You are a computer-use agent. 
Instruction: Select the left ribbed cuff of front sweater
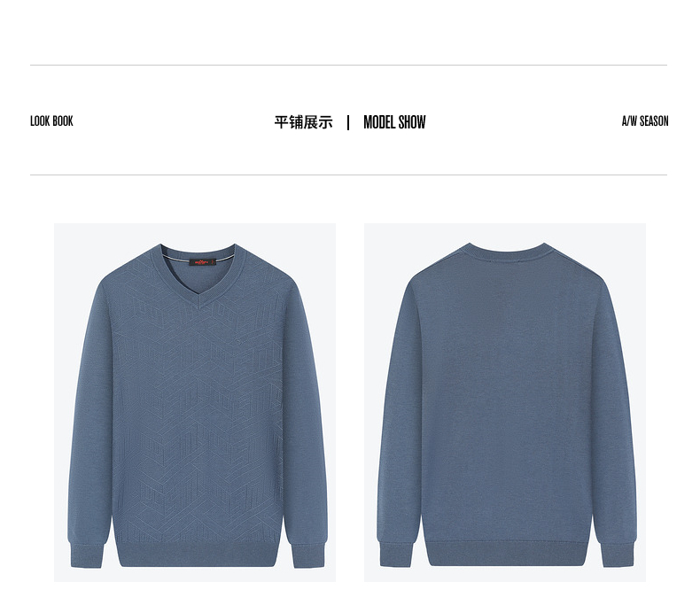click(87, 555)
